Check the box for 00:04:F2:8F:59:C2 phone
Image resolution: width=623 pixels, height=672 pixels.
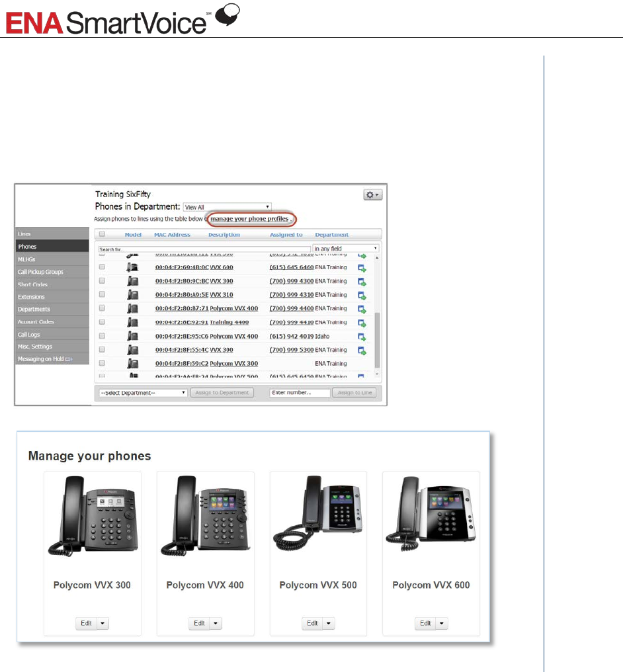[x=102, y=363]
